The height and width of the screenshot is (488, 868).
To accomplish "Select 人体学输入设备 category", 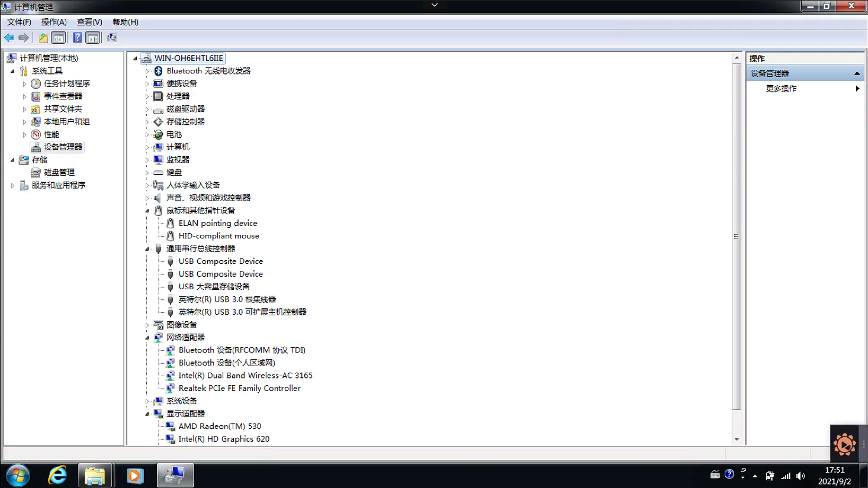I will tap(193, 186).
